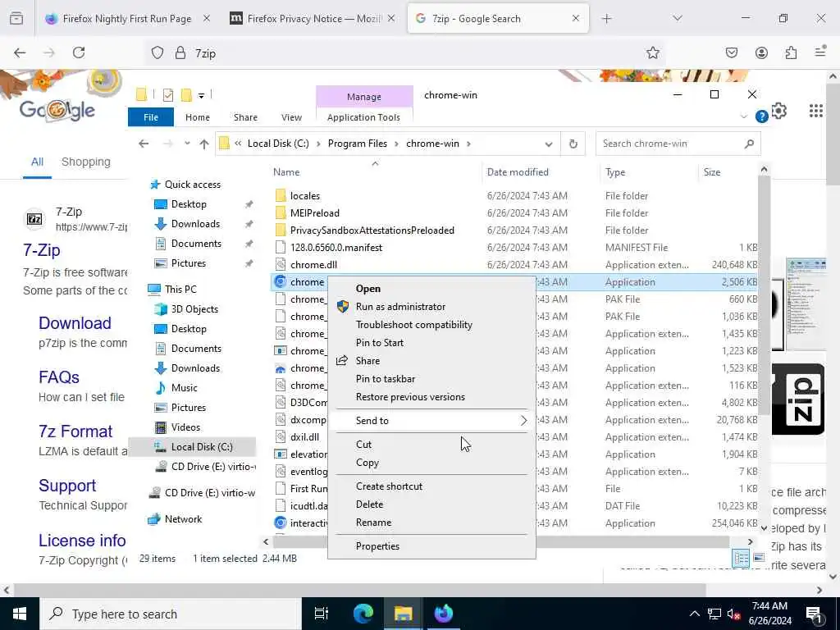Viewport: 840px width, 630px height.
Task: Choose Open in the context menu
Action: 431,289
